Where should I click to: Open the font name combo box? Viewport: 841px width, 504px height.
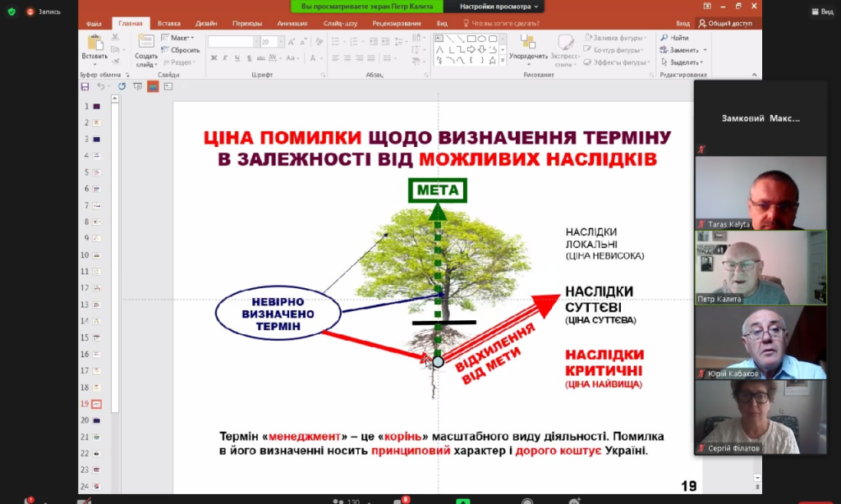(233, 42)
